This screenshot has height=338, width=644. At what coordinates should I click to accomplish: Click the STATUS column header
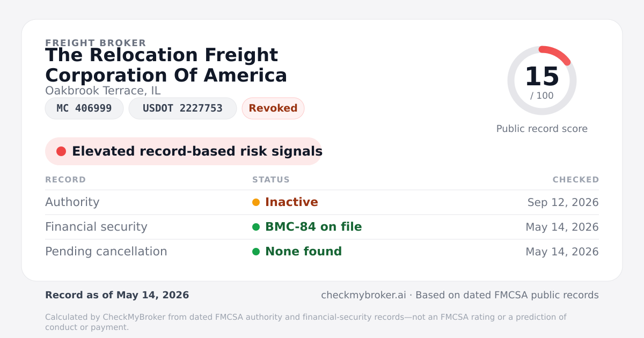271,180
